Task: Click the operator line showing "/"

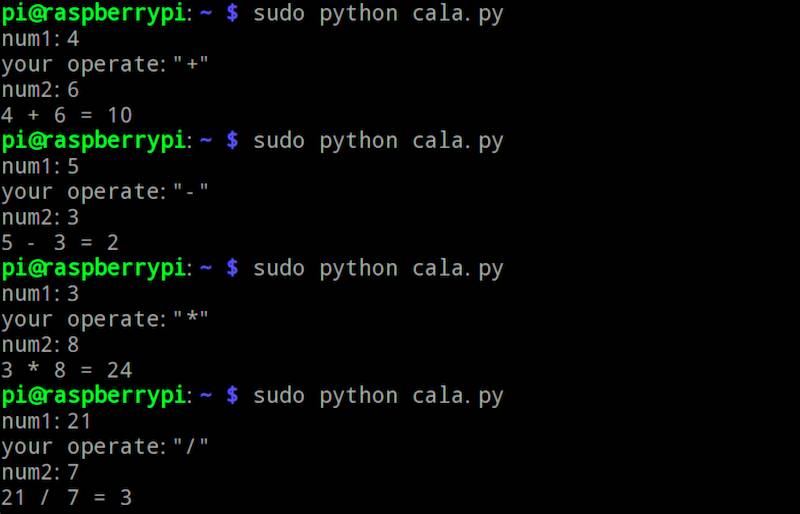Action: click(x=105, y=446)
